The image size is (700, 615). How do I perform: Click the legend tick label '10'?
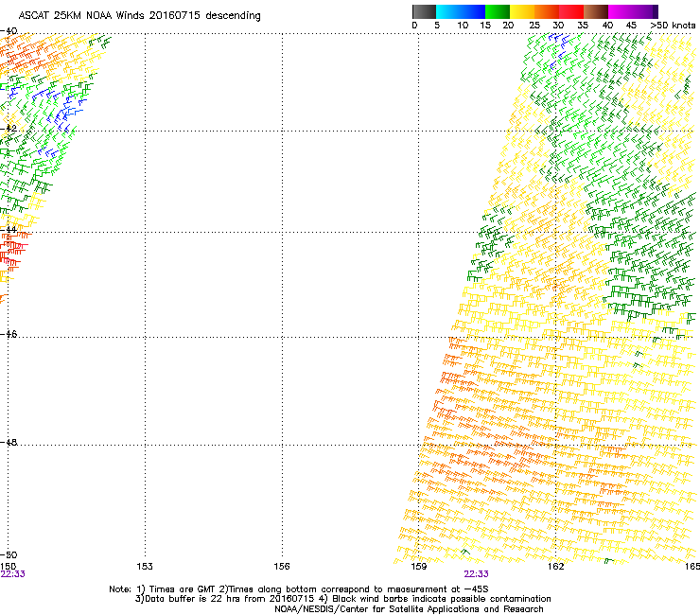(x=463, y=26)
